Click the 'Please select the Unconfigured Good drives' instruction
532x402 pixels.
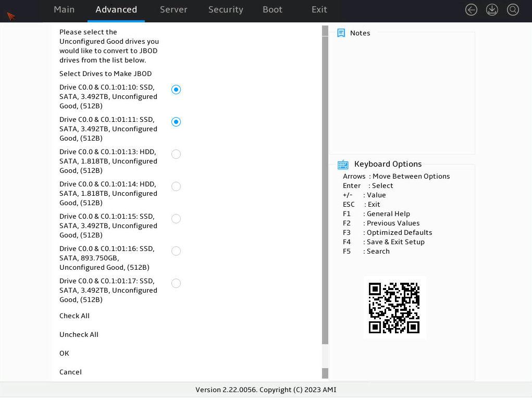109,46
